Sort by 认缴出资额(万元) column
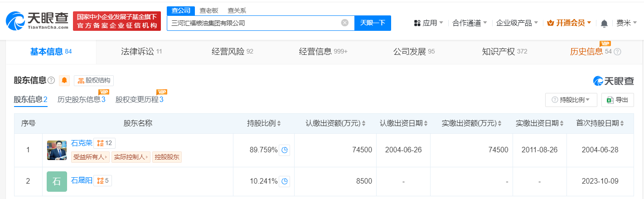This screenshot has width=644, height=199. click(363, 123)
